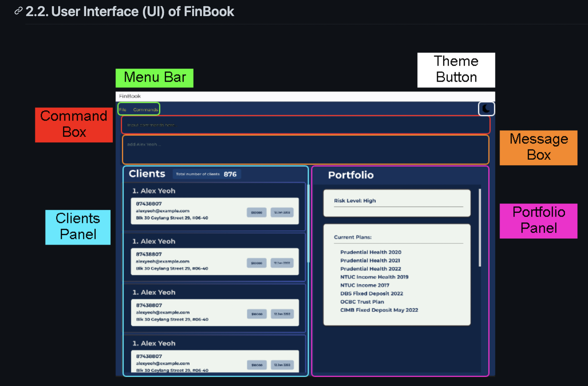This screenshot has height=386, width=588.
Task: Click the Portfolio panel scrollbar
Action: (480, 228)
